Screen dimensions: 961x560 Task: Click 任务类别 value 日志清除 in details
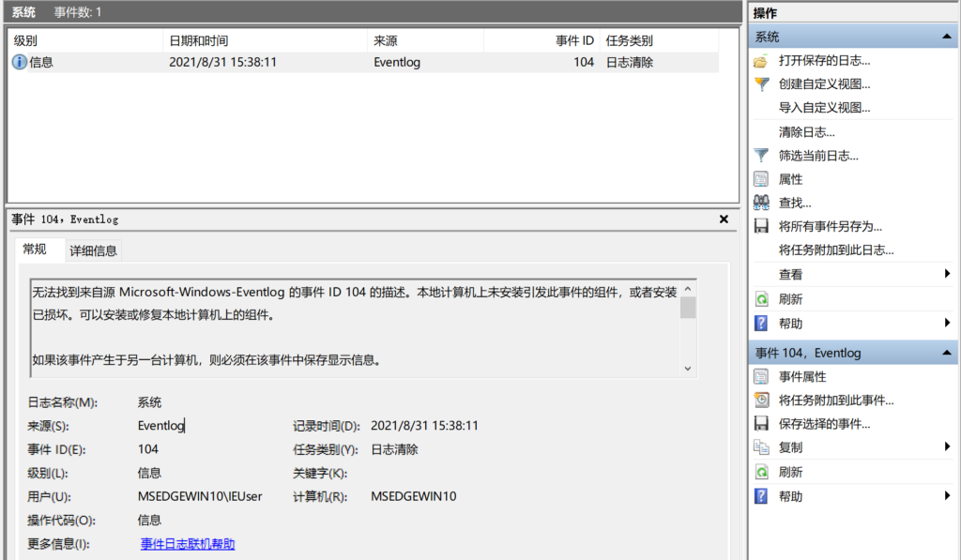coord(394,449)
